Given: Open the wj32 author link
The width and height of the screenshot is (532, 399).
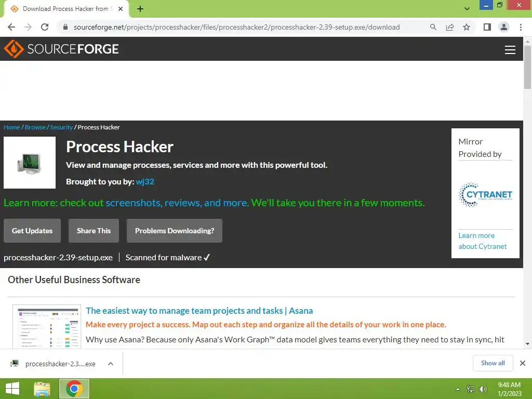Looking at the screenshot, I should [x=145, y=182].
